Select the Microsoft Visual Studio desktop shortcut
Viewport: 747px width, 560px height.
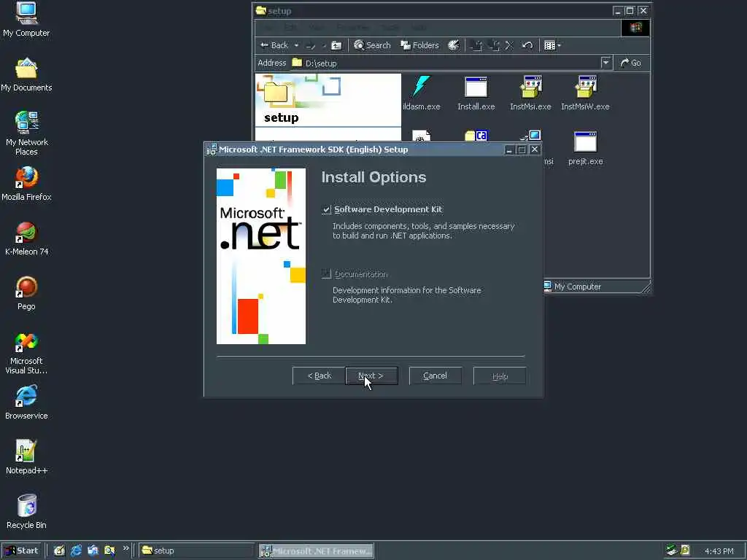(x=26, y=354)
